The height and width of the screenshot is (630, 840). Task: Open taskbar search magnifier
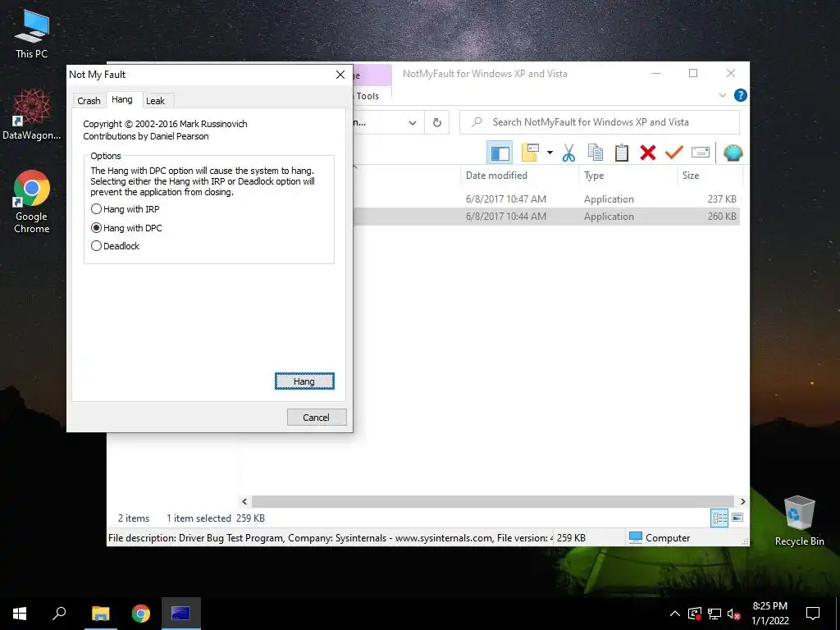(x=59, y=614)
